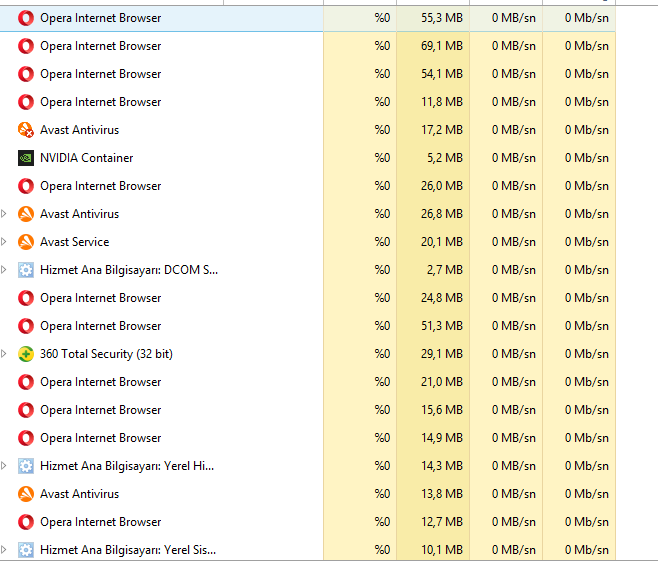Viewport: 658px width, 571px height.
Task: Select 360 Total Security (32 bit) name
Action: 106,354
